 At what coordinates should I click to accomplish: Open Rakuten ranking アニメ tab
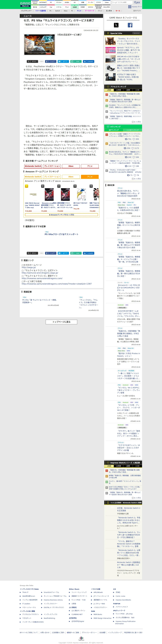pos(90,166)
